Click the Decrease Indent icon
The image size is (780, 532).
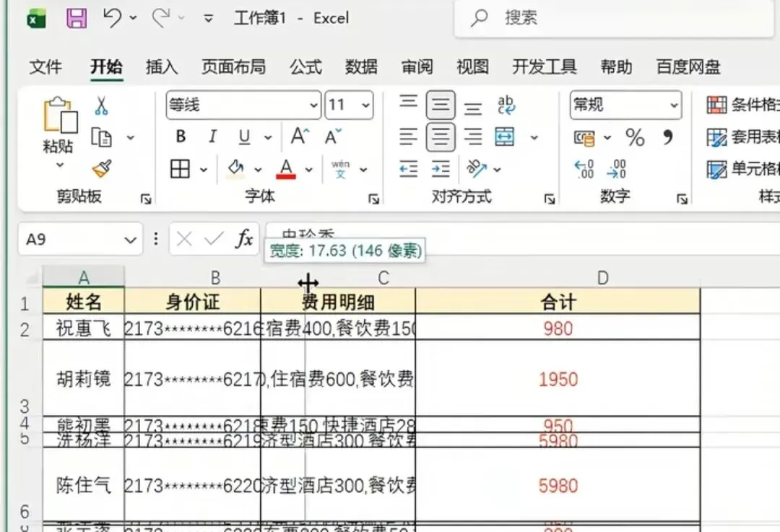pos(408,170)
